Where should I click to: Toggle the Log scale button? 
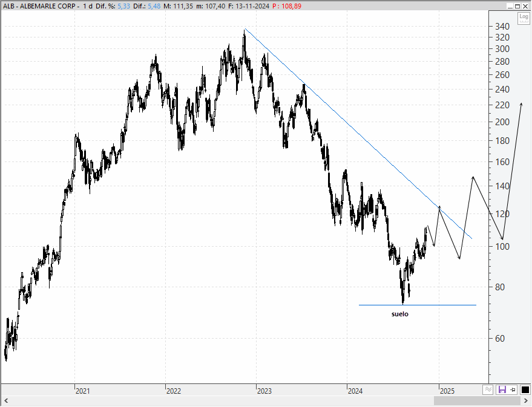523,18
